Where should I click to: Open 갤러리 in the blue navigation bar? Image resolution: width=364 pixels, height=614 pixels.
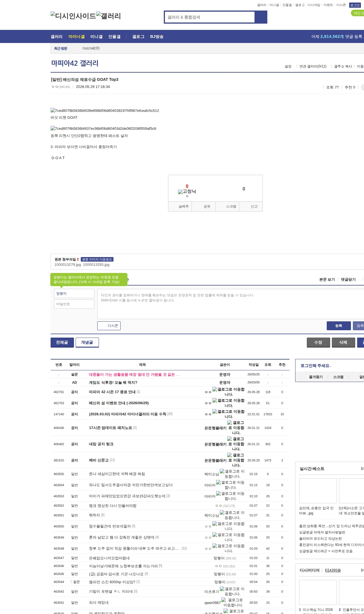pos(57,37)
